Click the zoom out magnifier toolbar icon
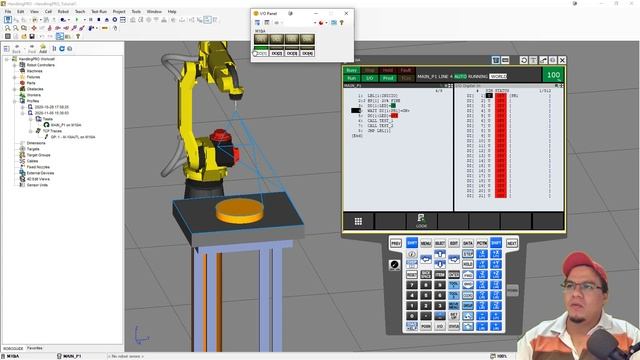Screen dimensions: 640x360 [x=16, y=28]
